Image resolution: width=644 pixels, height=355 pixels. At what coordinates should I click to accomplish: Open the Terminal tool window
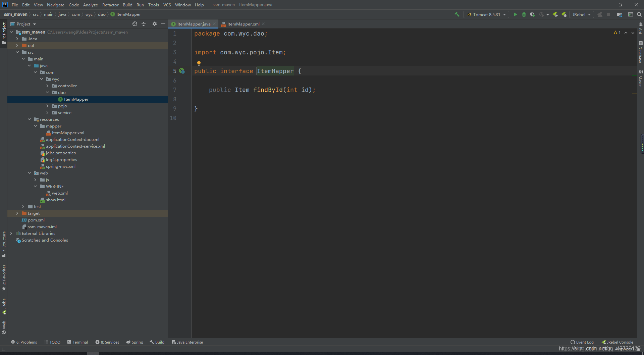77,342
